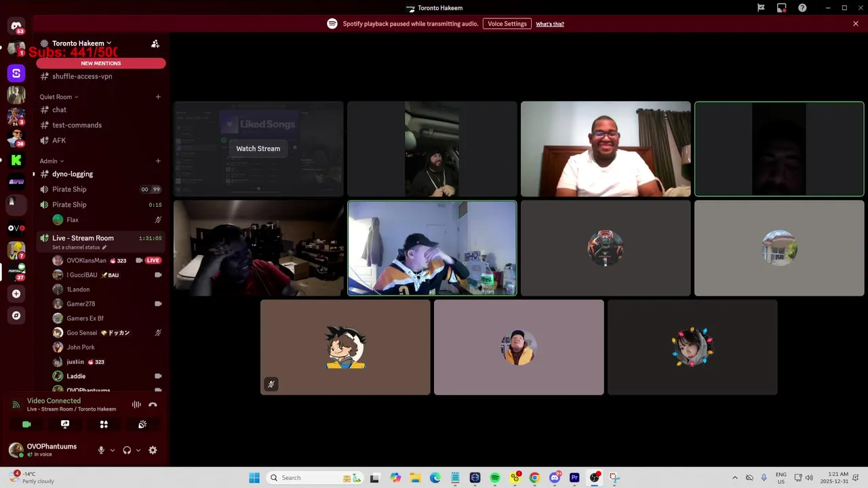Open Premiere Pro from taskbar
Image resolution: width=868 pixels, height=488 pixels.
pos(574,478)
